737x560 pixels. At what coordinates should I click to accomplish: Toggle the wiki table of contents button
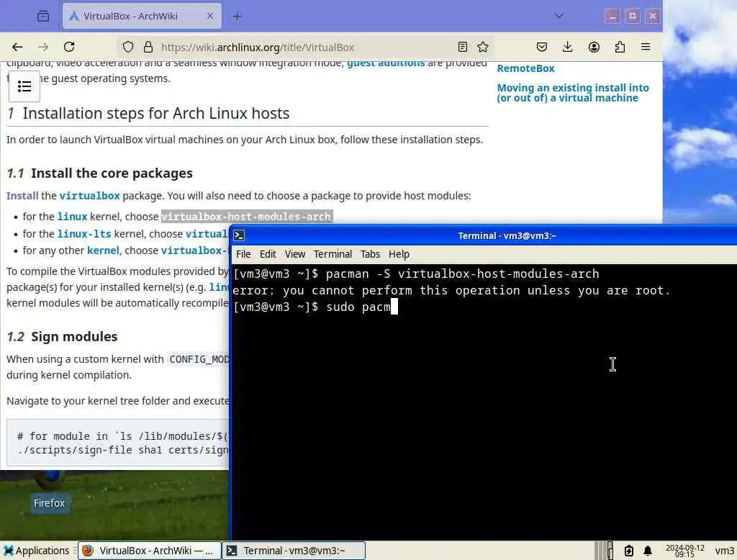tap(24, 86)
